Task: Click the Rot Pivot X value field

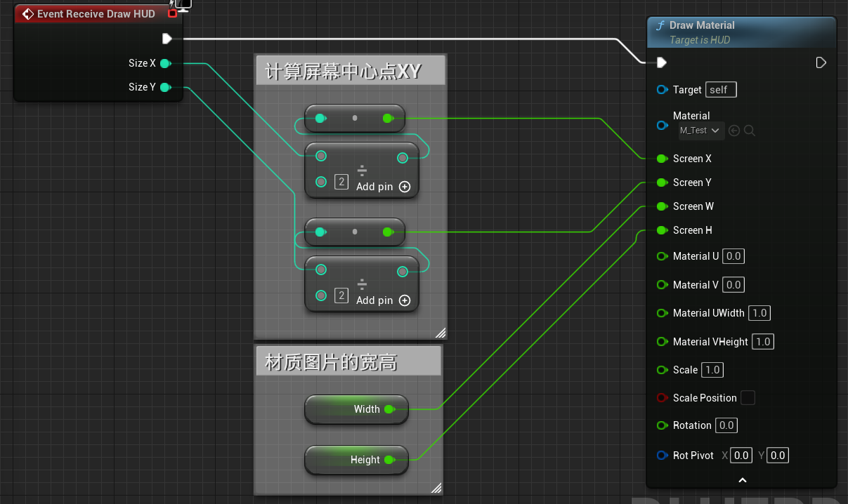Action: 741,456
